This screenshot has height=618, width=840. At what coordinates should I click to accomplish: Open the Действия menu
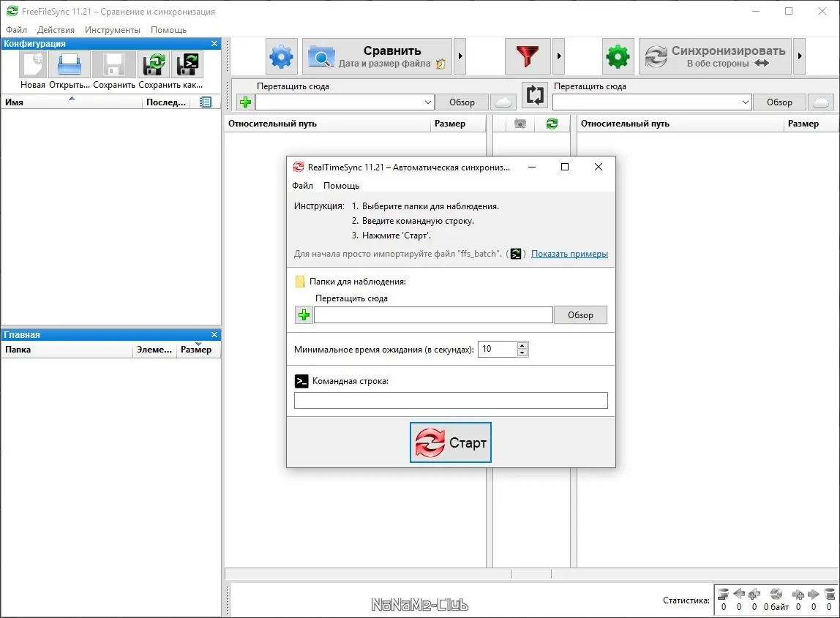[56, 30]
